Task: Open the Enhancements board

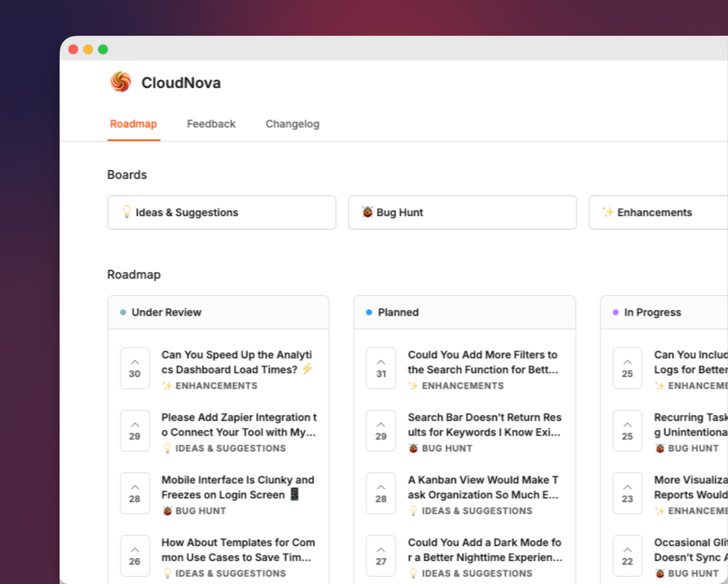Action: (659, 212)
